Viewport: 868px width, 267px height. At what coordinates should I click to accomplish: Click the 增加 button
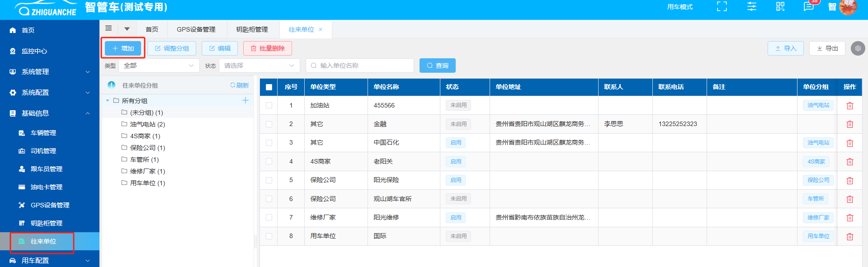point(123,48)
